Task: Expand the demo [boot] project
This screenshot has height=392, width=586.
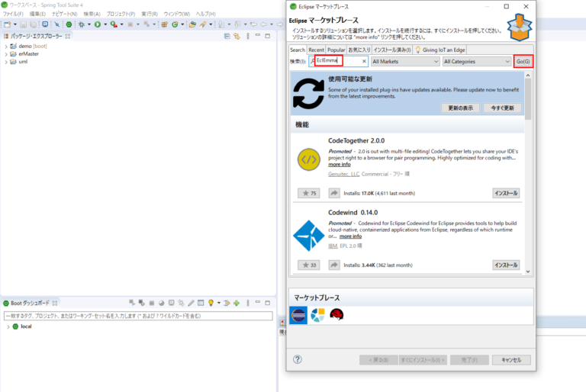Action: point(6,47)
